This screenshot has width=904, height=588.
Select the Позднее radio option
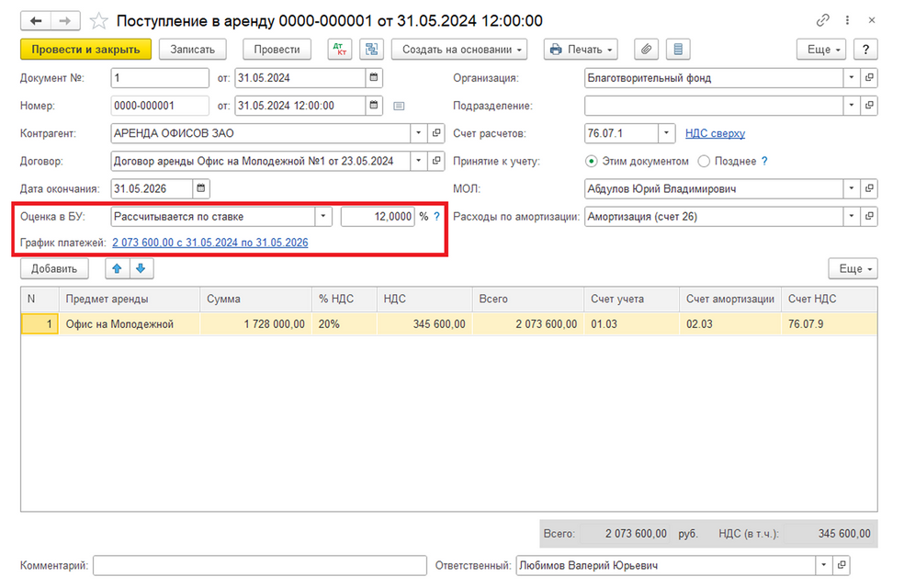pyautogui.click(x=704, y=162)
